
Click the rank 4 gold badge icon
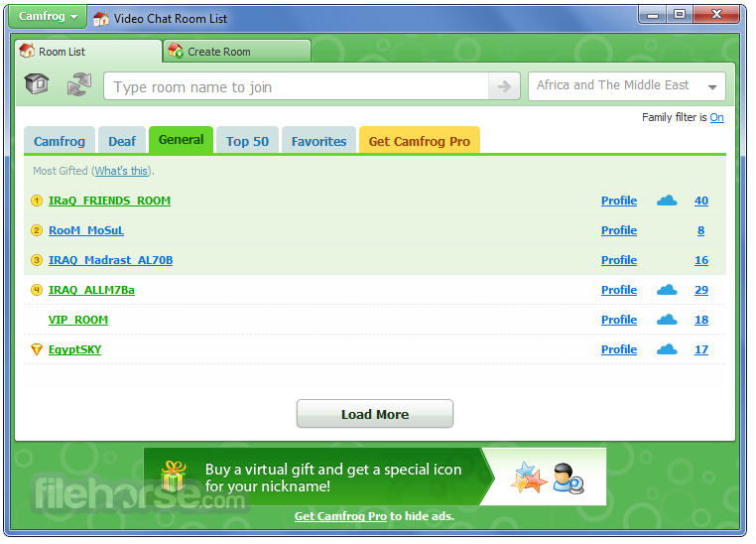pyautogui.click(x=37, y=290)
